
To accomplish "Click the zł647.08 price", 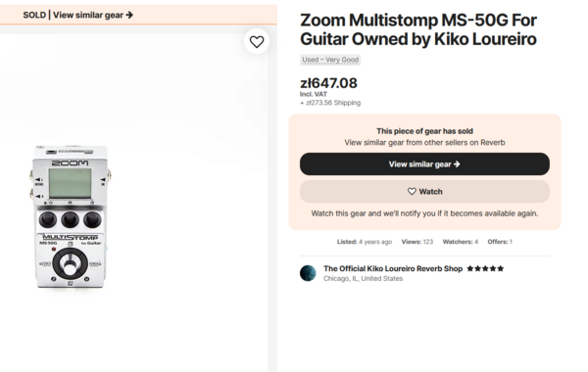I will click(328, 83).
